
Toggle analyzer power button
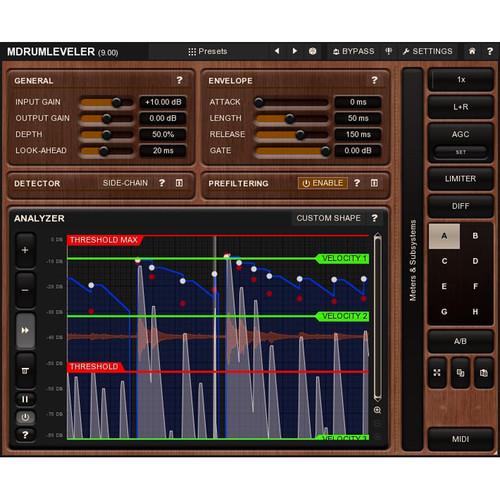[25, 417]
